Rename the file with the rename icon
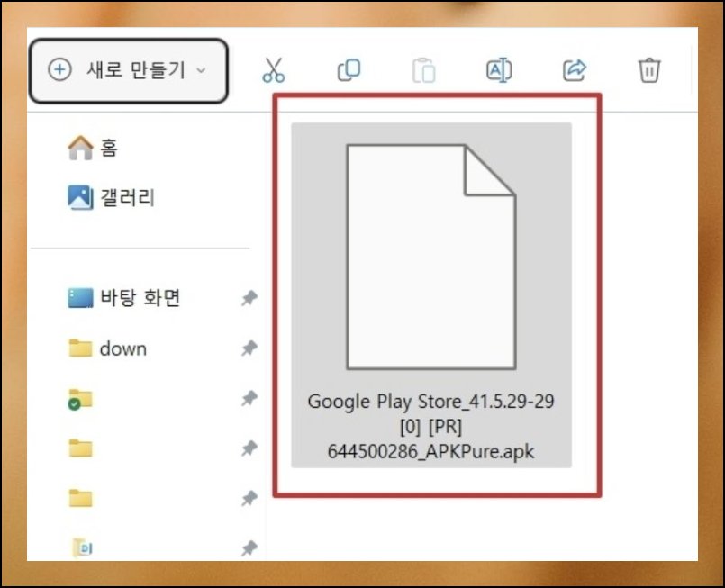 pyautogui.click(x=499, y=70)
